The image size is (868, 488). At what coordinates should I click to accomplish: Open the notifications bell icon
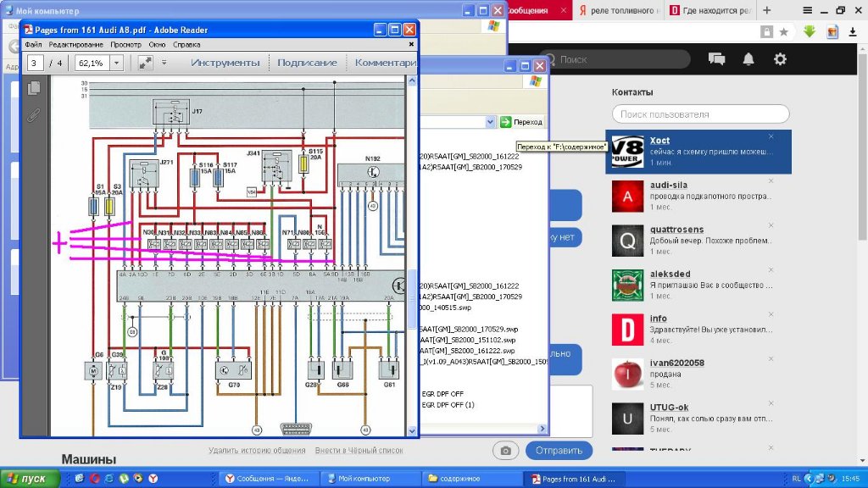tap(748, 58)
